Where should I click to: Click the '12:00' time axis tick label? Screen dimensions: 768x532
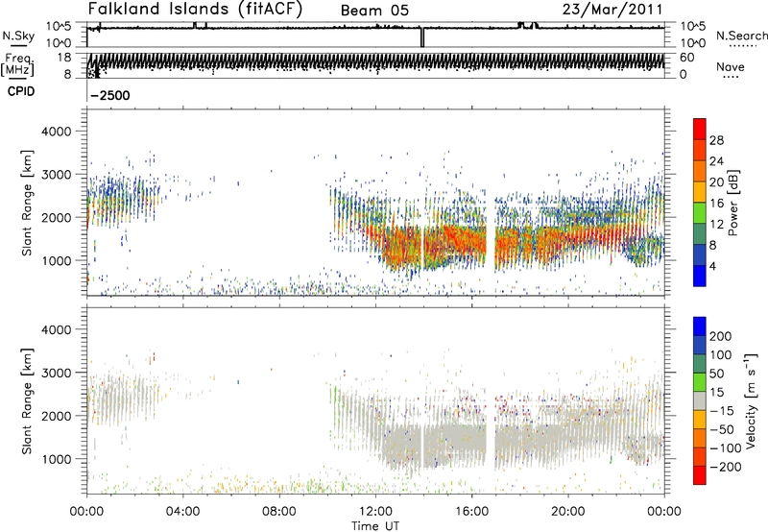coord(375,512)
